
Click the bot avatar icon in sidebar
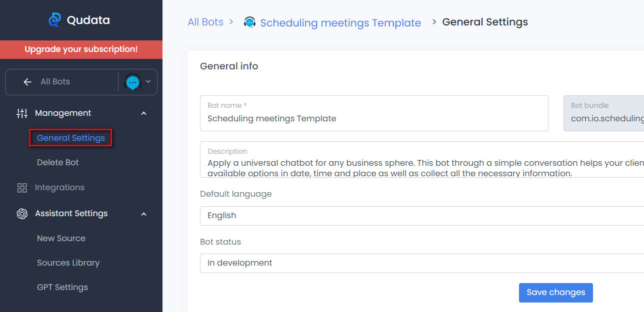pos(132,82)
